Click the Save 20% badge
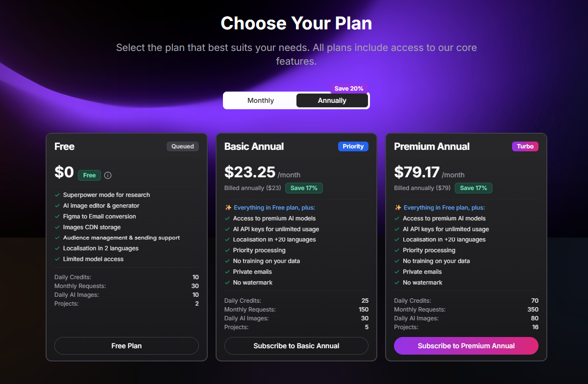This screenshot has width=588, height=384. point(349,89)
